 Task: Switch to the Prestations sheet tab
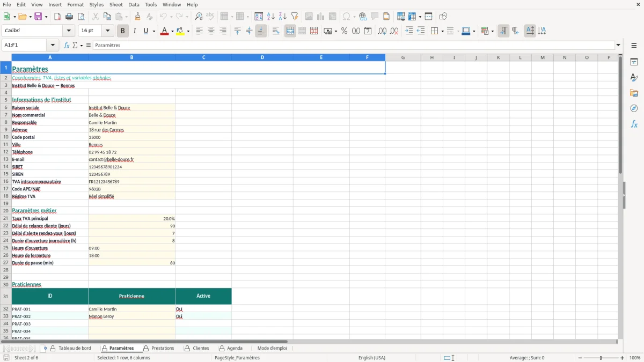tap(163, 349)
